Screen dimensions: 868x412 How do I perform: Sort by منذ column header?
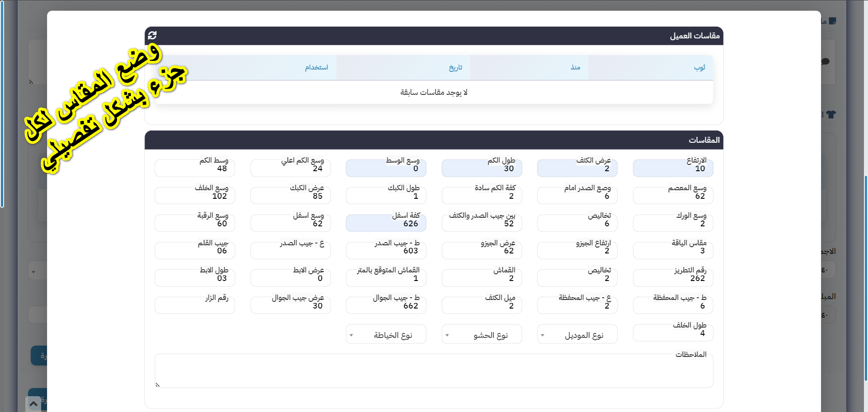tap(529, 68)
